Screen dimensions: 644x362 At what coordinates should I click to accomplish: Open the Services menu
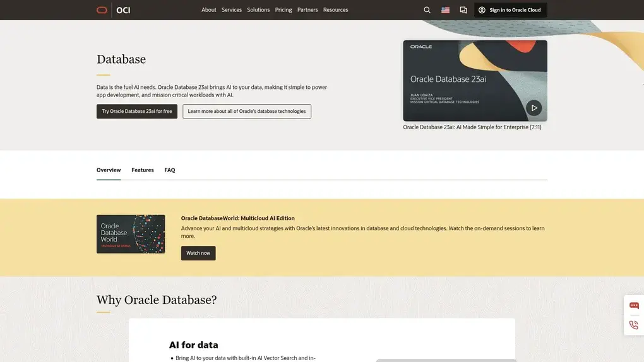(232, 10)
